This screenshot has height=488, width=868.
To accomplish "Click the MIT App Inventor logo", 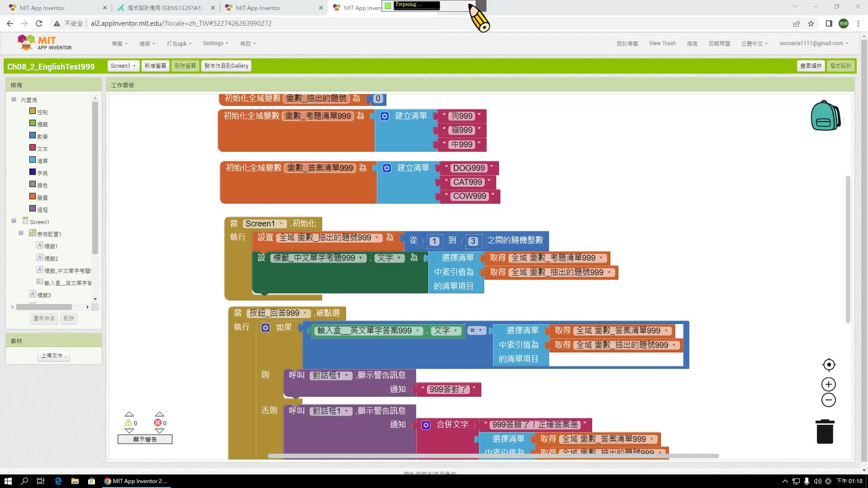I will coord(44,43).
